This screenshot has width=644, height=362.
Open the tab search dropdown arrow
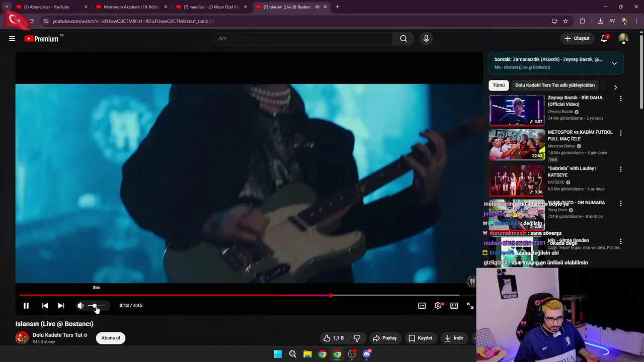pyautogui.click(x=7, y=7)
